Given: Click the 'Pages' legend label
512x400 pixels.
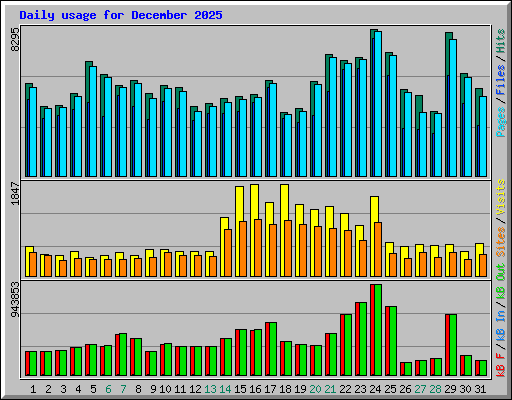Looking at the screenshot, I should pyautogui.click(x=501, y=122).
